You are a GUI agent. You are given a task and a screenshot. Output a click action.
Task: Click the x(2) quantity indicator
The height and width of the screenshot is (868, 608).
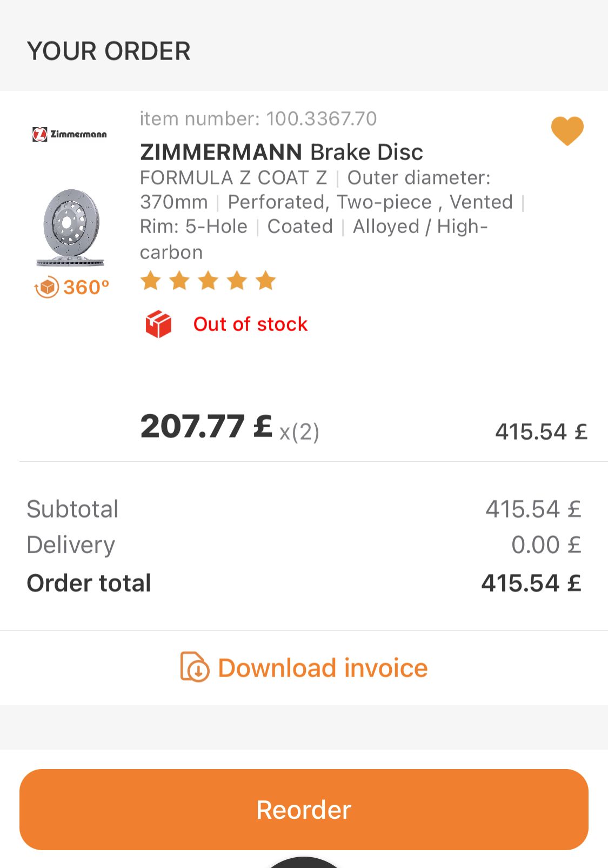tap(299, 432)
